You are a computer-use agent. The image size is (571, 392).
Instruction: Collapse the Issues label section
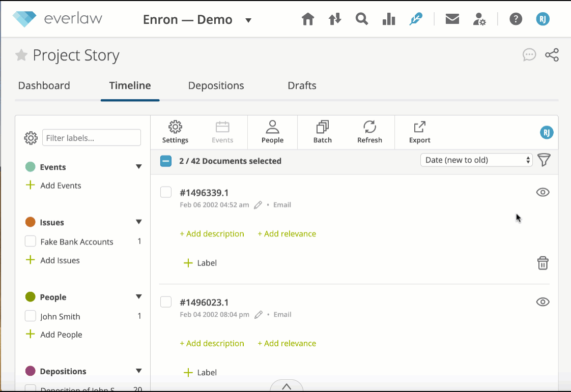pyautogui.click(x=139, y=222)
